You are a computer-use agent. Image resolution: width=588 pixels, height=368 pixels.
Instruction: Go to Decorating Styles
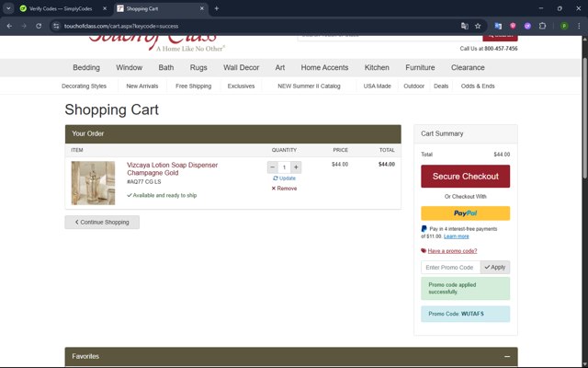[x=84, y=86]
